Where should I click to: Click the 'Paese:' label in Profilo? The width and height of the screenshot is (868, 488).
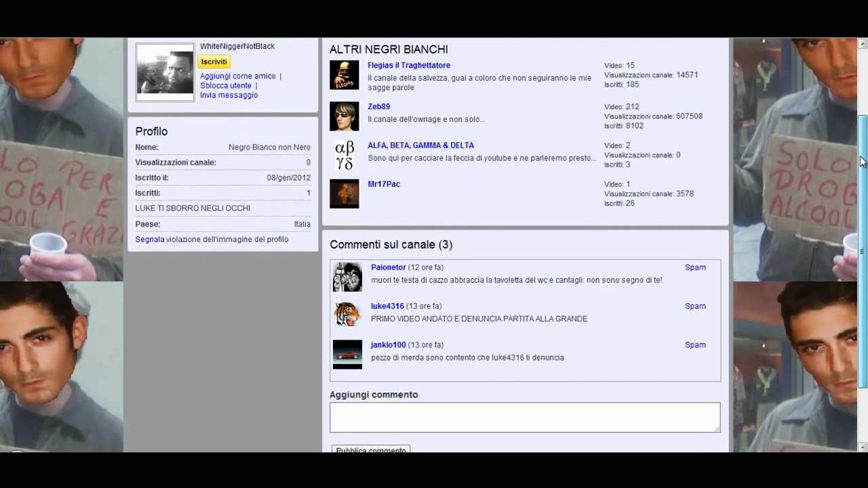[148, 224]
